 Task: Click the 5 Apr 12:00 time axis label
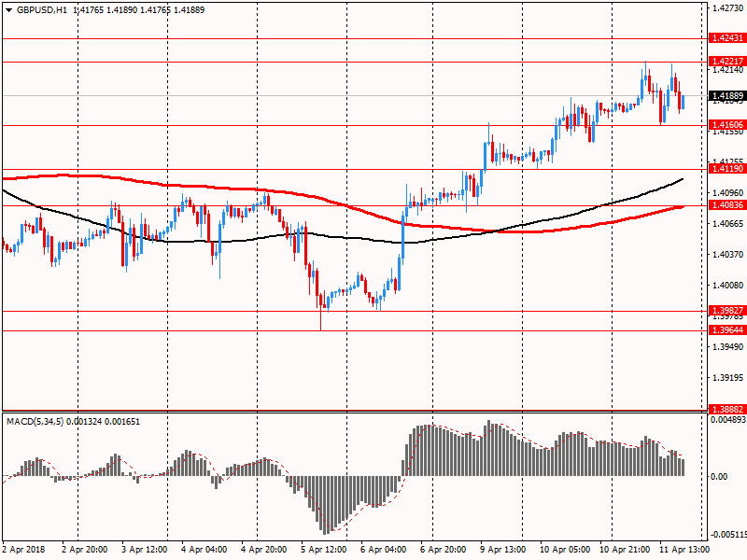coord(323,550)
